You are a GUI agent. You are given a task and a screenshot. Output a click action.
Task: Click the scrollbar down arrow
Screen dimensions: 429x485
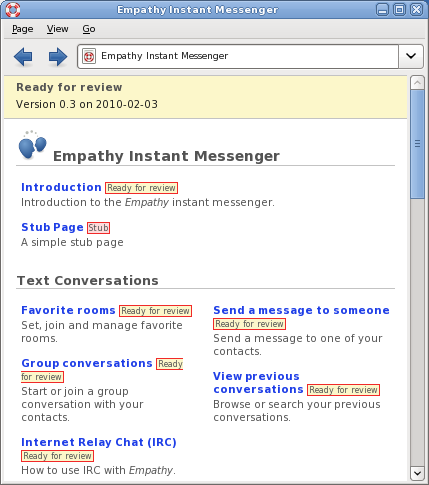(417, 473)
